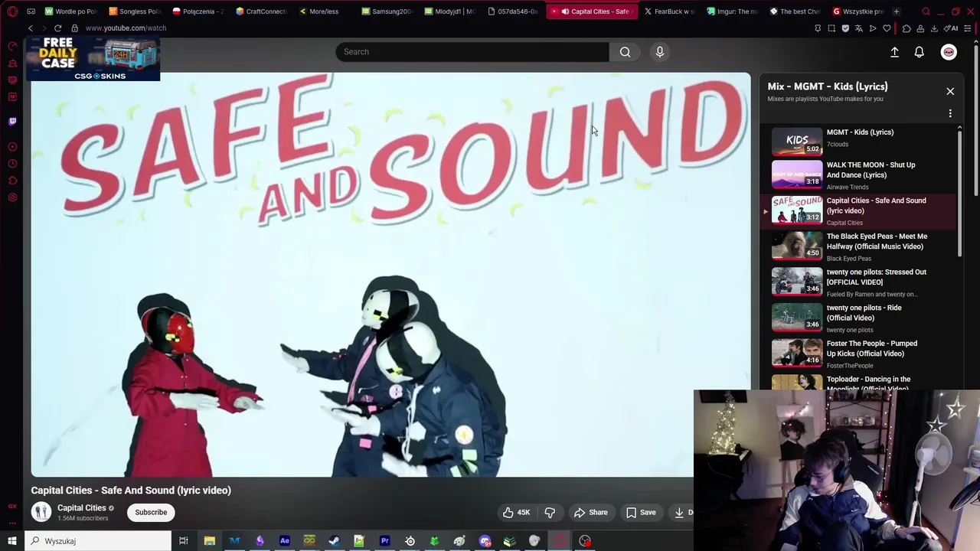The height and width of the screenshot is (551, 980).
Task: Open browser downloads arrow icon
Action: [x=934, y=28]
